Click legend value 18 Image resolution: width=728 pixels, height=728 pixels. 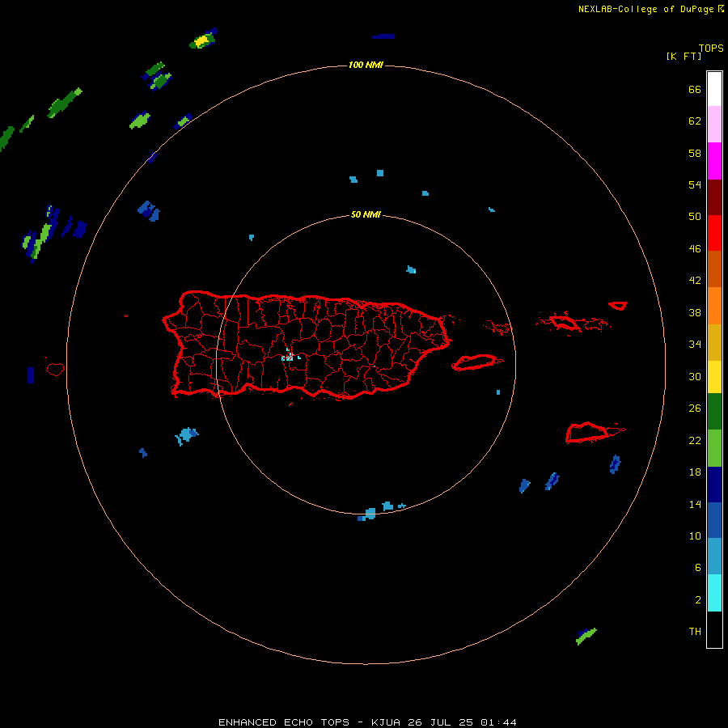695,472
